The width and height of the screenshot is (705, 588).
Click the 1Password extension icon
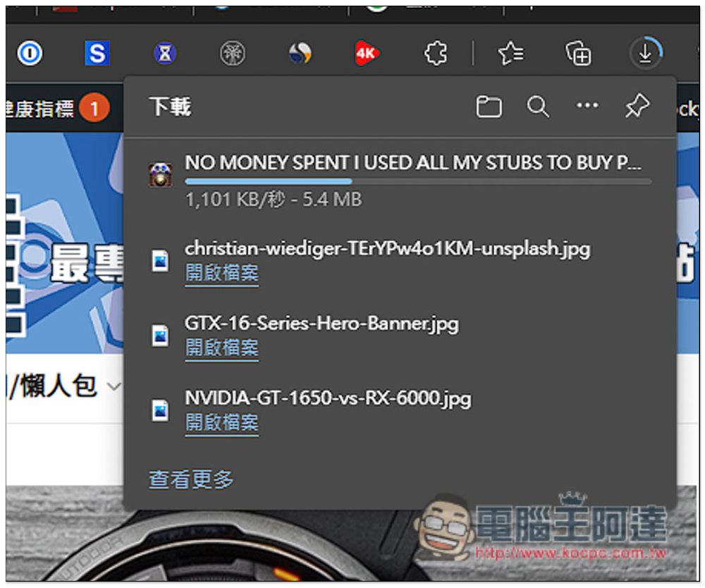30,54
